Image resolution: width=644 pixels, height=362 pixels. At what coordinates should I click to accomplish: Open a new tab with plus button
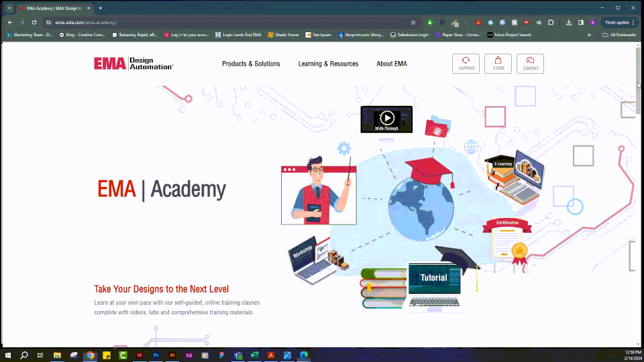click(x=100, y=8)
